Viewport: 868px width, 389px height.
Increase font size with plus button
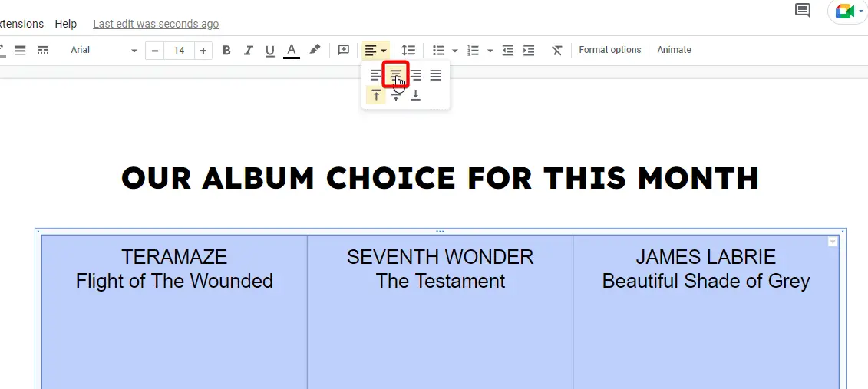pyautogui.click(x=203, y=51)
